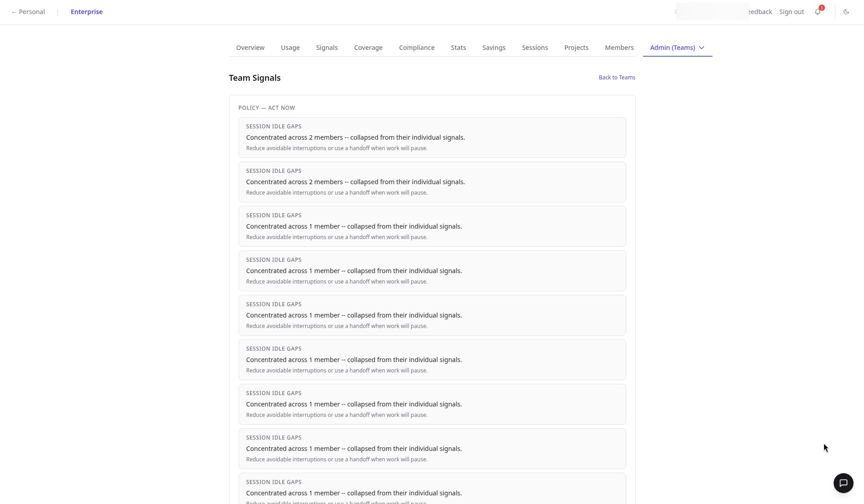Viewport: 864px width, 504px height.
Task: Switch to the Projects tab
Action: [576, 48]
